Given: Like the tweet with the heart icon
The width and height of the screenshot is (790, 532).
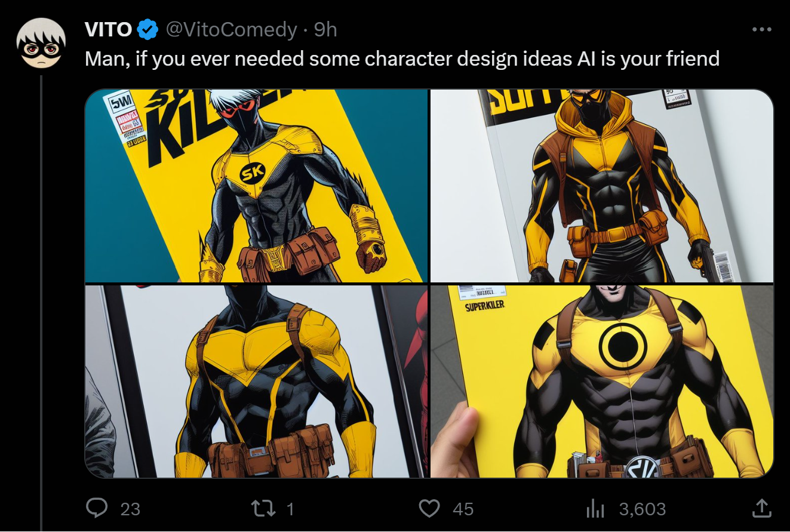Looking at the screenshot, I should click(x=429, y=509).
